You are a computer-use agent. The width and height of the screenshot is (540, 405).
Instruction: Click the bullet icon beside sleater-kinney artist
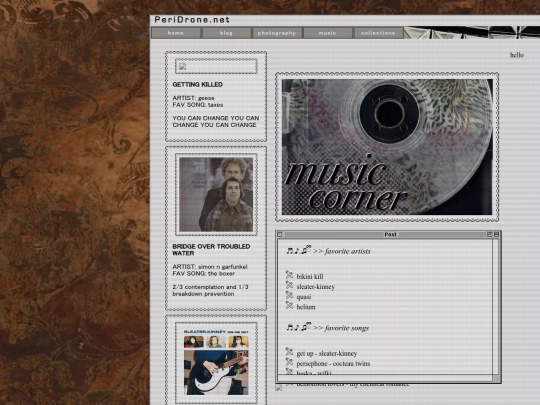(x=289, y=285)
